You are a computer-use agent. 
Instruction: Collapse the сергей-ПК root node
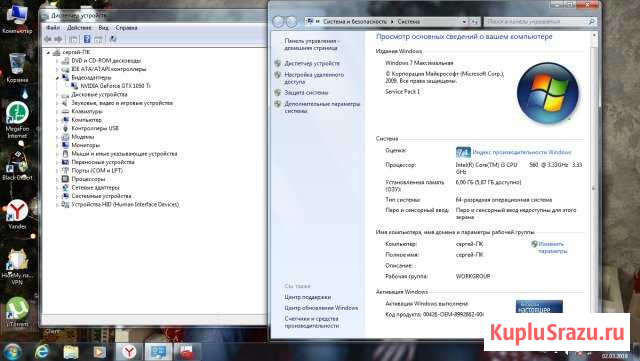pos(48,52)
